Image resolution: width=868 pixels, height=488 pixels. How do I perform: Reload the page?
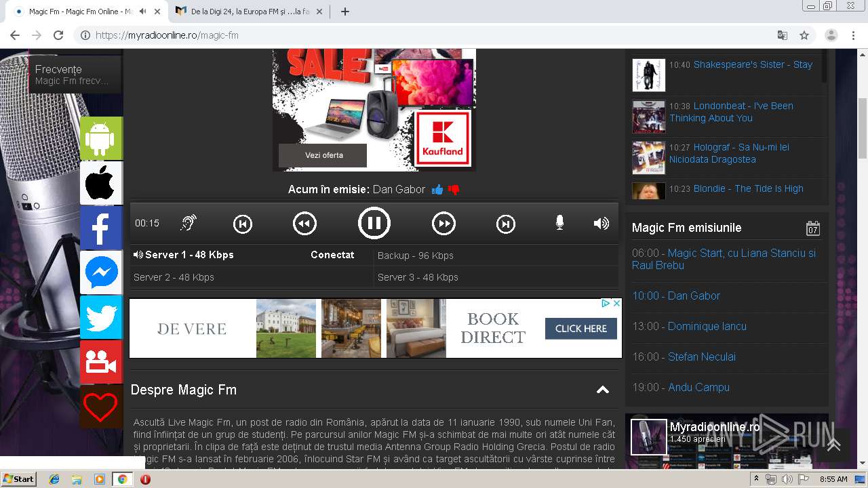tap(58, 35)
